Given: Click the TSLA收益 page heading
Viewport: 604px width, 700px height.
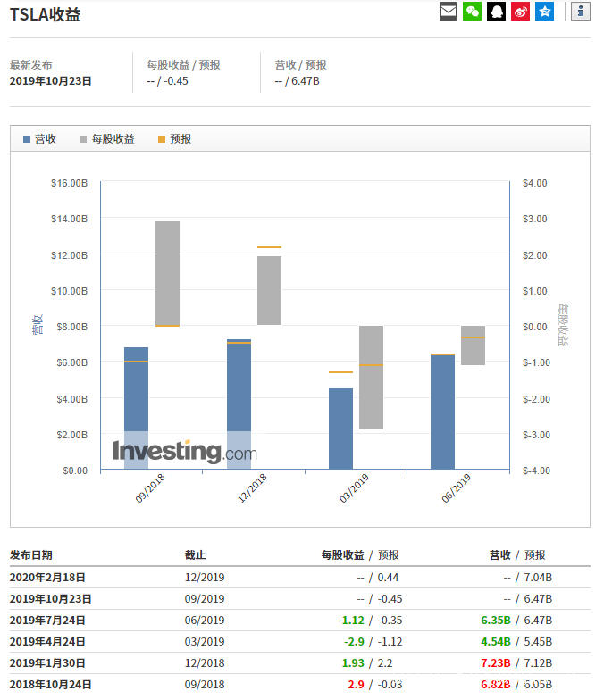Looking at the screenshot, I should pyautogui.click(x=45, y=14).
